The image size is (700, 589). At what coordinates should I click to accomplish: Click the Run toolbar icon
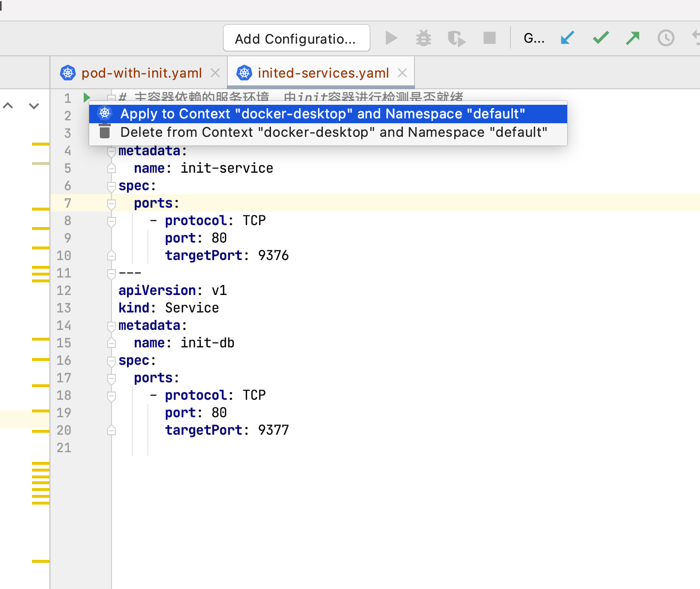(391, 38)
